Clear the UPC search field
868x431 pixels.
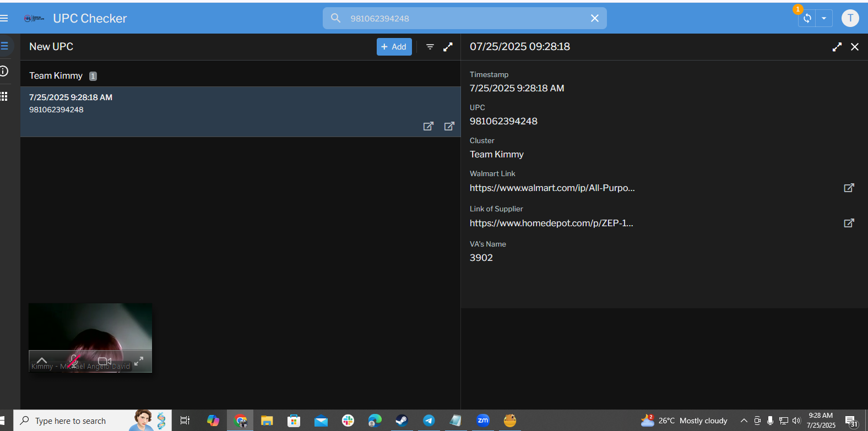point(594,18)
